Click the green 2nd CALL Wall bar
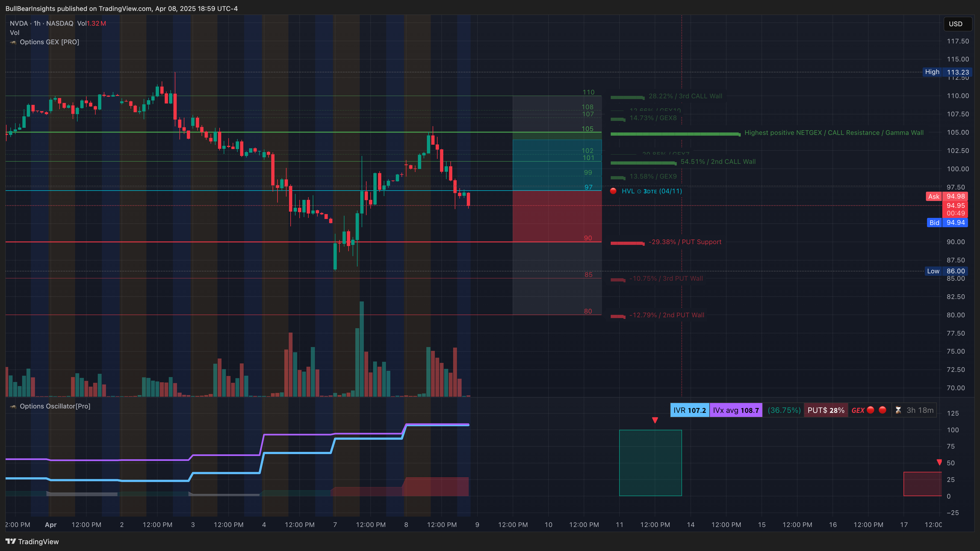This screenshot has width=980, height=551. point(643,163)
